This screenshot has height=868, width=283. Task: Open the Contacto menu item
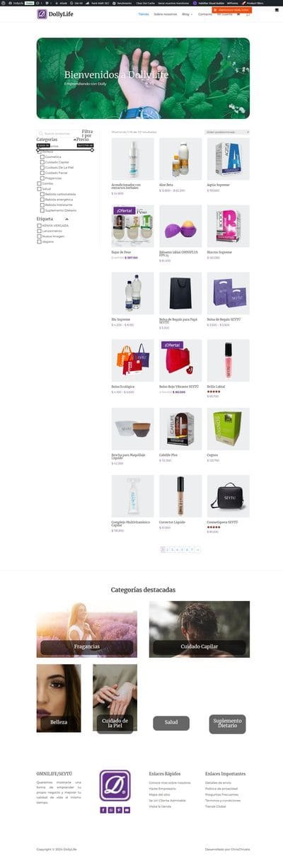coord(206,14)
